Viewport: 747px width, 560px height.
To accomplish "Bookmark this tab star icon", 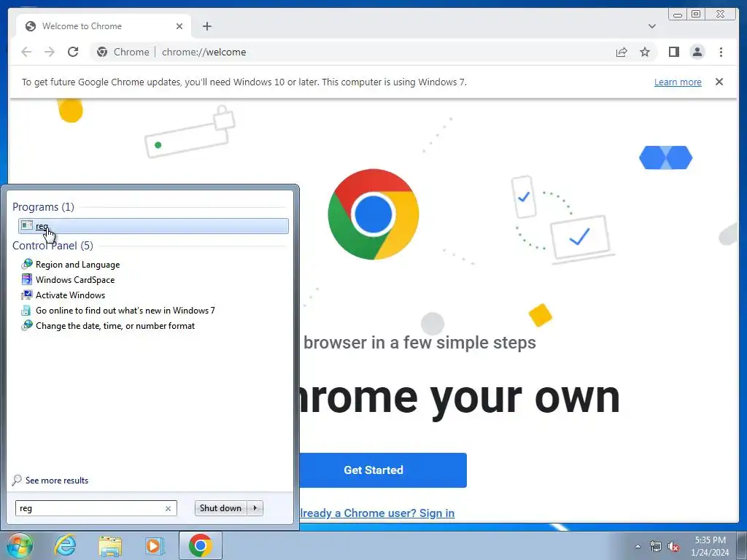I will coord(645,52).
